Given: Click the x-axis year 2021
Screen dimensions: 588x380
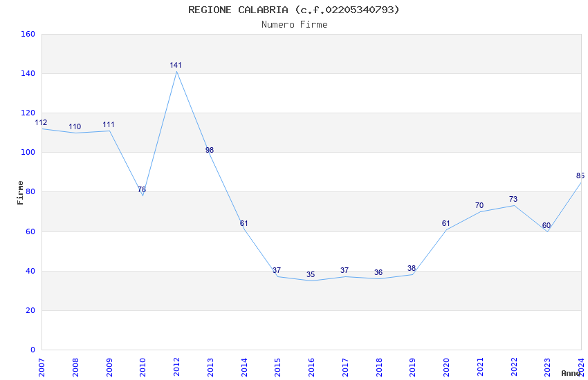Looking at the screenshot, I should (480, 368).
